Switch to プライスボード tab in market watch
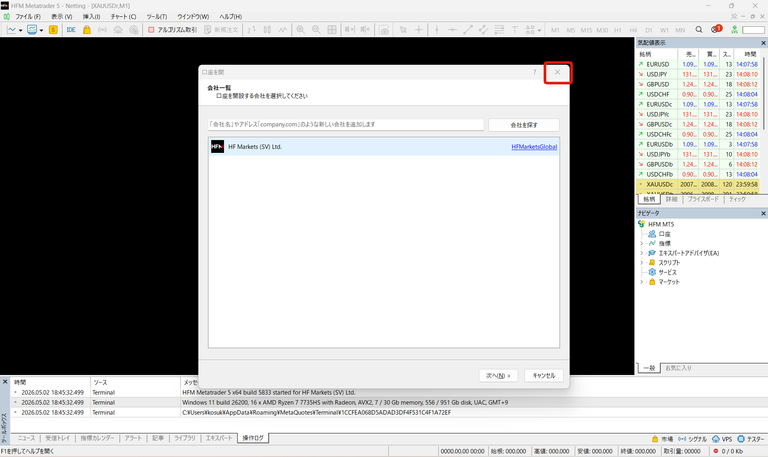 [703, 199]
